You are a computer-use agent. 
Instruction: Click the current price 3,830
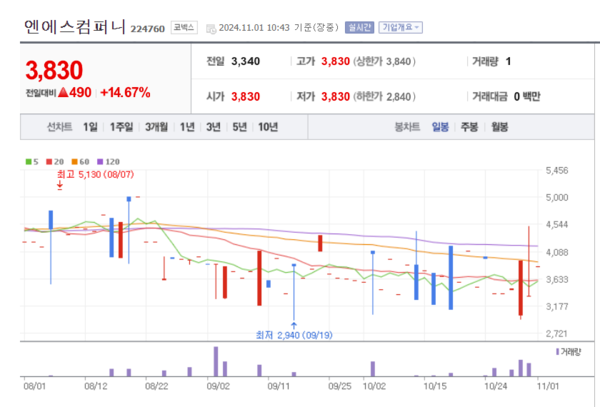pos(54,70)
